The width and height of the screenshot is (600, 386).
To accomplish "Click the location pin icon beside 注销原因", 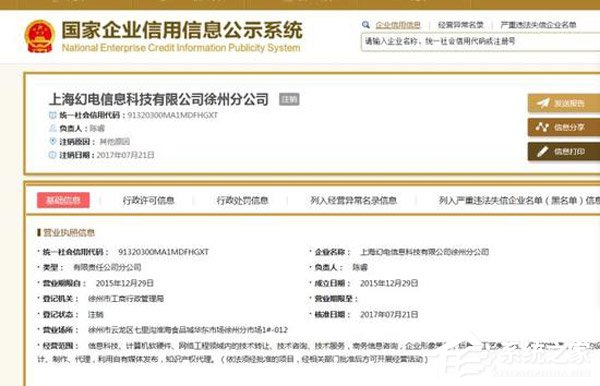I will coord(53,141).
